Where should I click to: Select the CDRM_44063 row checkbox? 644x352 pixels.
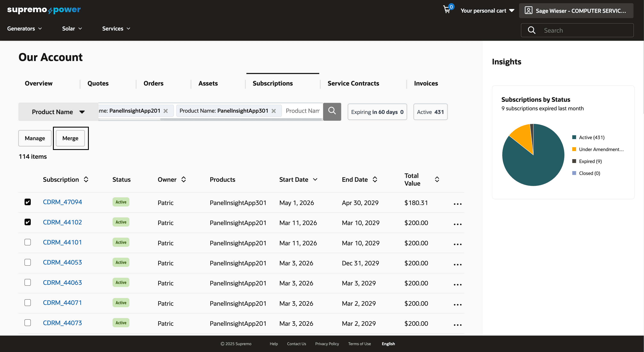(28, 282)
